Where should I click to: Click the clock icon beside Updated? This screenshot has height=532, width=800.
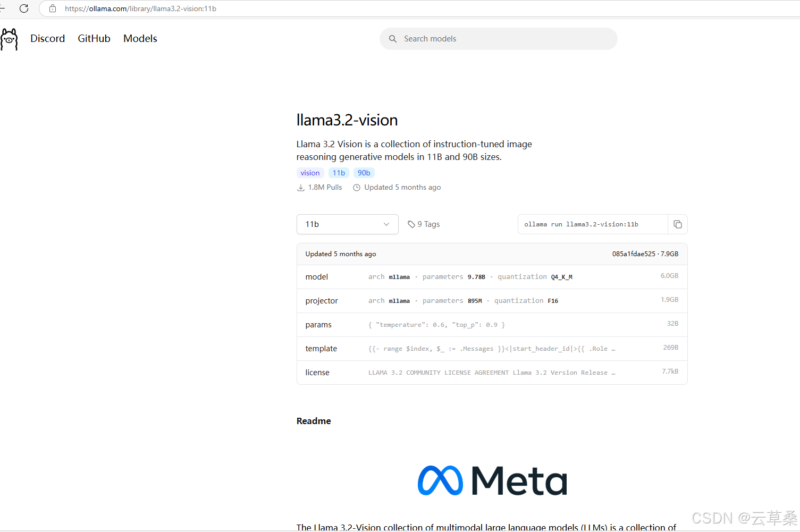[357, 188]
